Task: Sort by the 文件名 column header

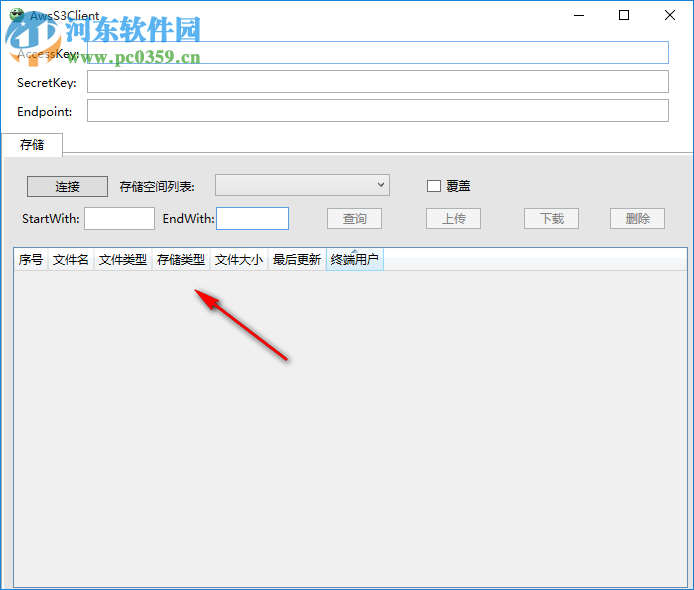Action: [71, 259]
